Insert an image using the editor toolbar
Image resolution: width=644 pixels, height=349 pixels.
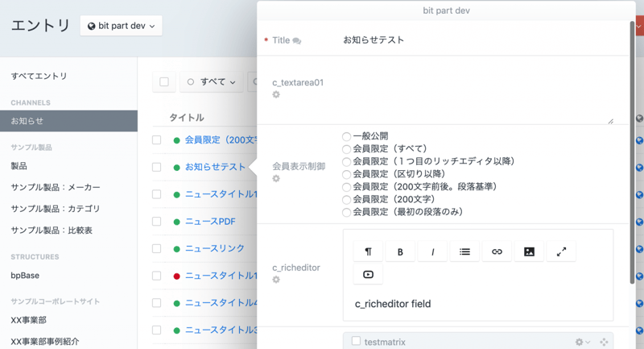(529, 251)
